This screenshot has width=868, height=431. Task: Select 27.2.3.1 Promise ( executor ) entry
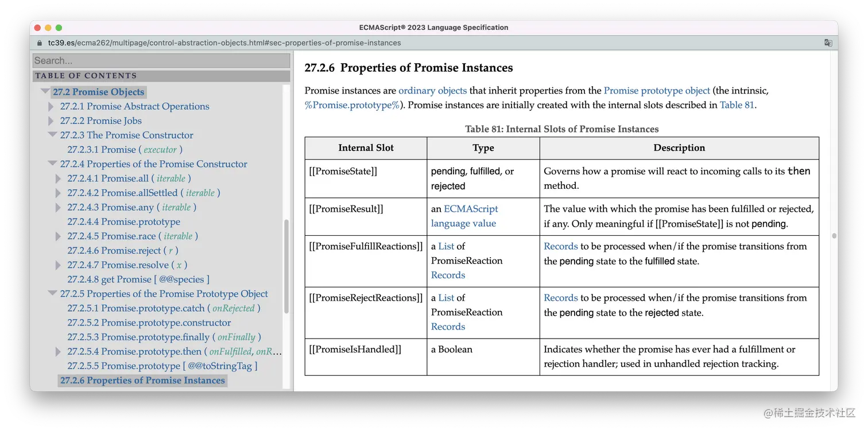pos(124,149)
